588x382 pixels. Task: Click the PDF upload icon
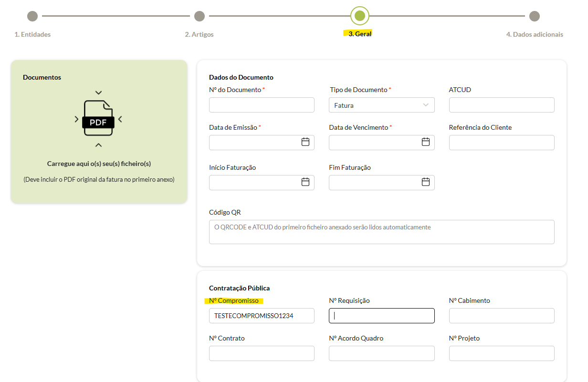[x=98, y=119]
